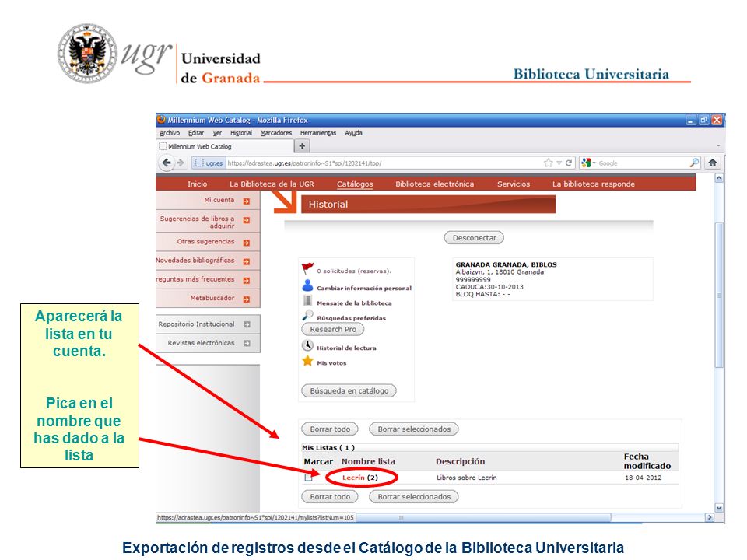Open Mis votos link

coord(331,363)
